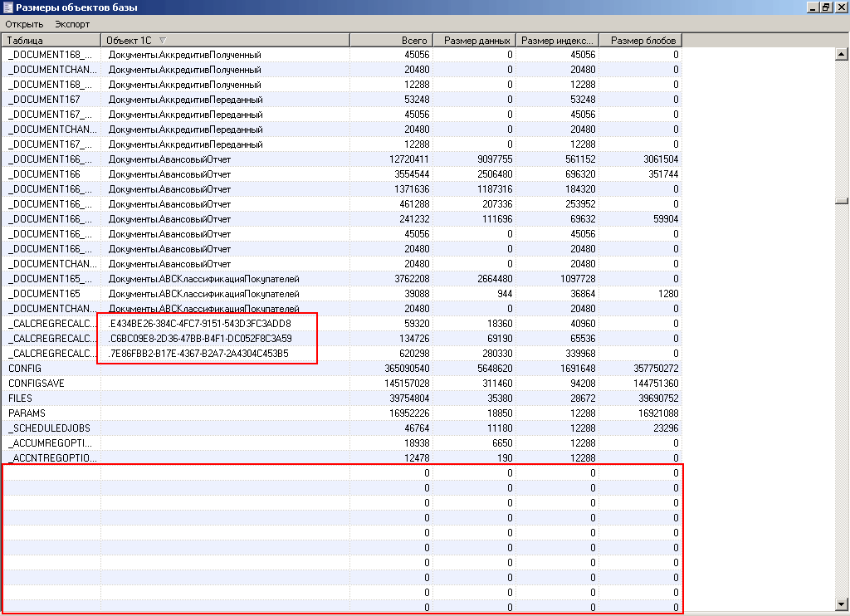Click blob size value 357750272
This screenshot has width=850, height=616.
(x=656, y=369)
